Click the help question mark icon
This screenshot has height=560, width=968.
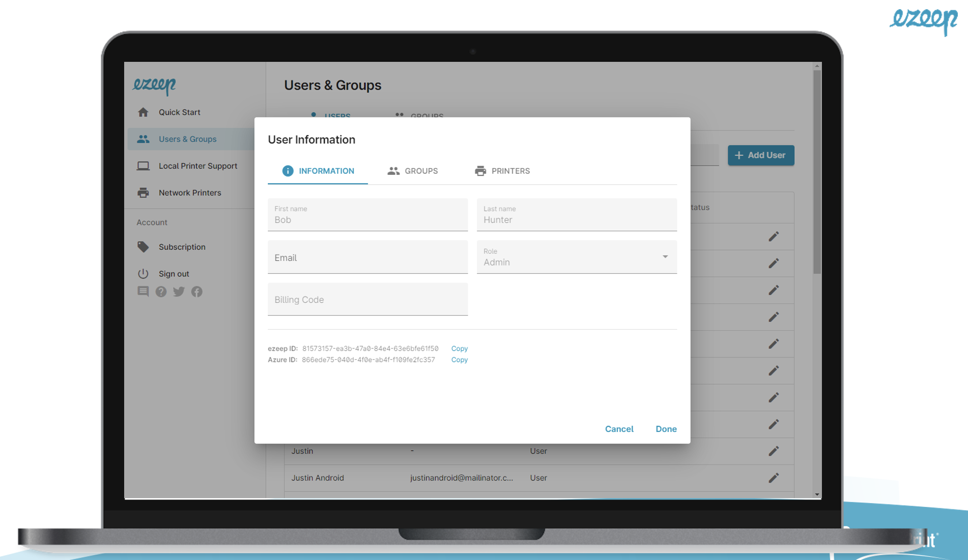click(161, 292)
